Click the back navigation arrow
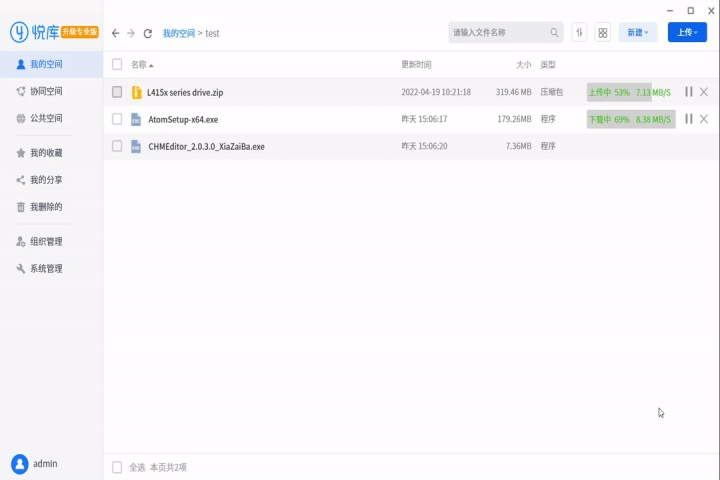This screenshot has width=720, height=480. [116, 33]
